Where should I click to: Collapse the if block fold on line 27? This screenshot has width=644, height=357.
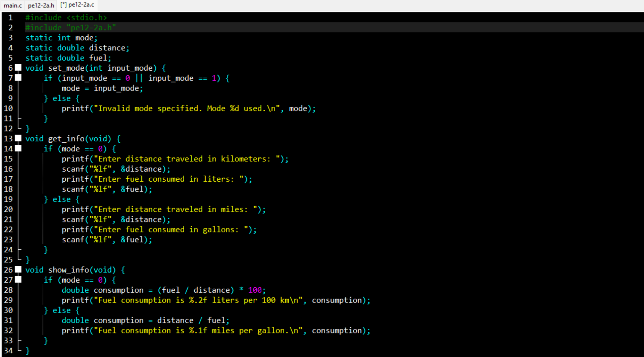(x=18, y=280)
